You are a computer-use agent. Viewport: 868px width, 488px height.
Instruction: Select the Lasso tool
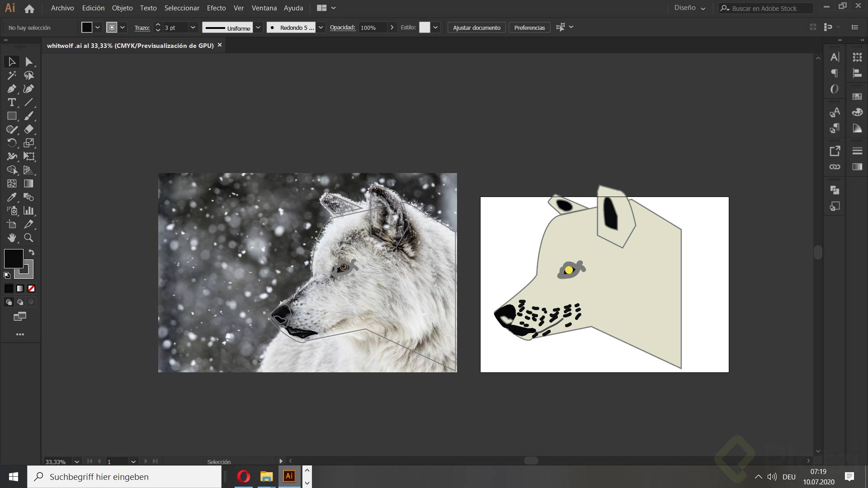(29, 75)
